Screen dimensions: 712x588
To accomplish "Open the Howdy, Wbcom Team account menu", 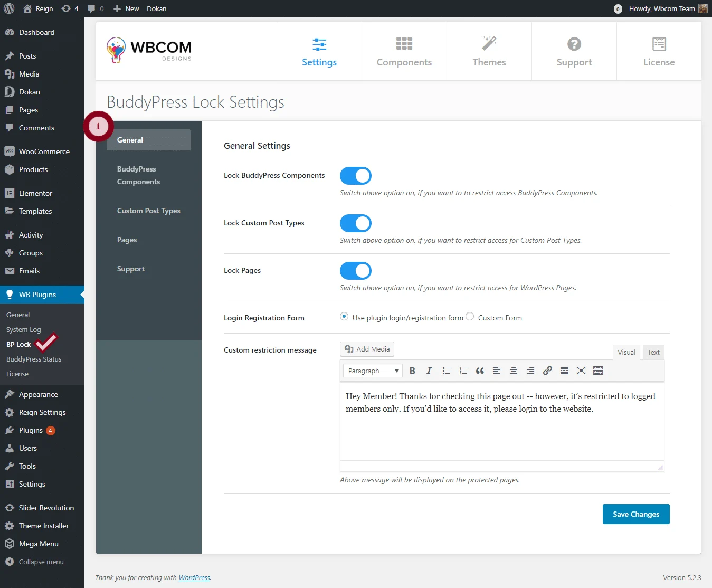I will [668, 8].
